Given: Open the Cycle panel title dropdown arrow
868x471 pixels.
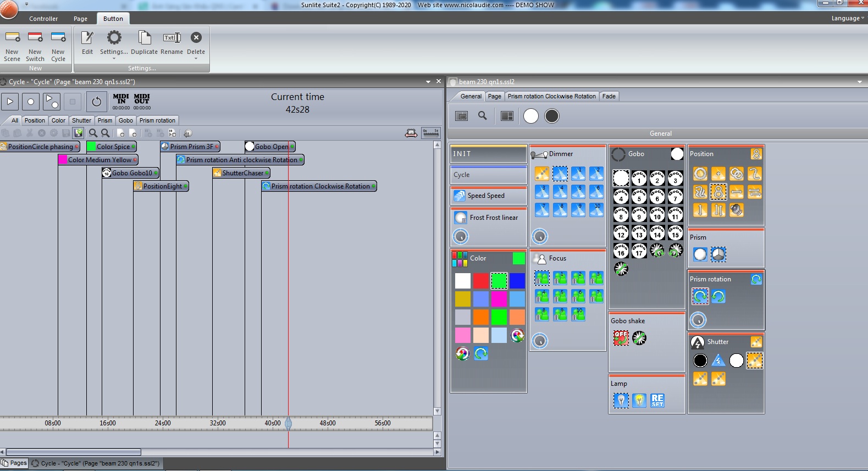Looking at the screenshot, I should tap(428, 82).
